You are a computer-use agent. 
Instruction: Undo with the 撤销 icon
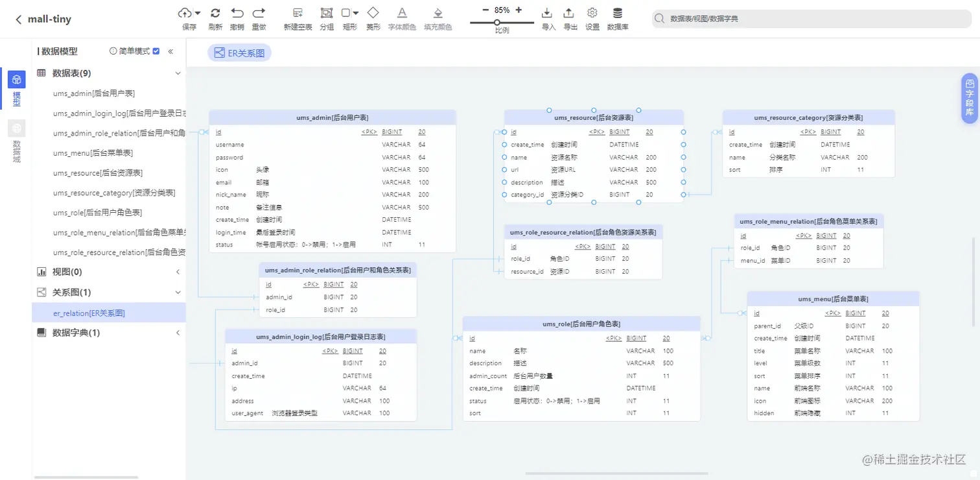pos(237,12)
